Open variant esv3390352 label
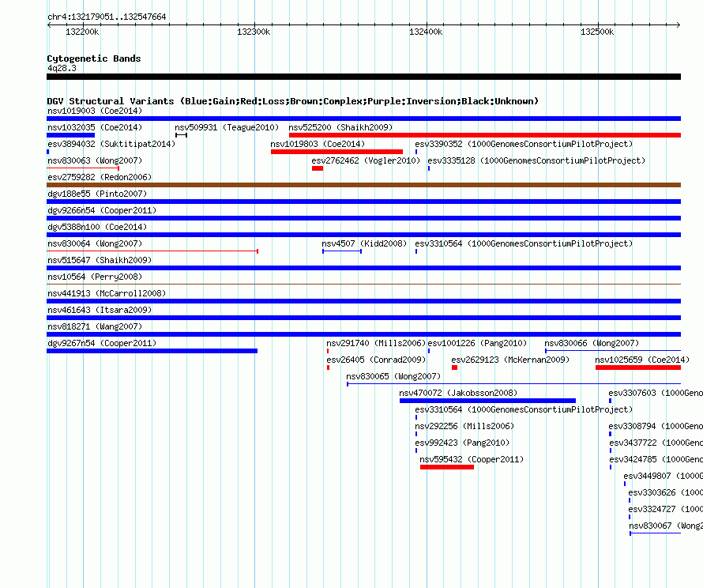Screen dimensions: 703x588 pos(524,144)
